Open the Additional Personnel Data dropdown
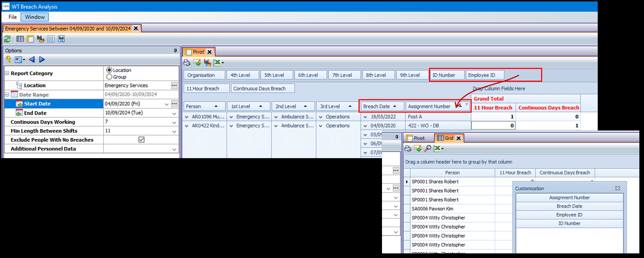This screenshot has height=258, width=644. click(174, 149)
